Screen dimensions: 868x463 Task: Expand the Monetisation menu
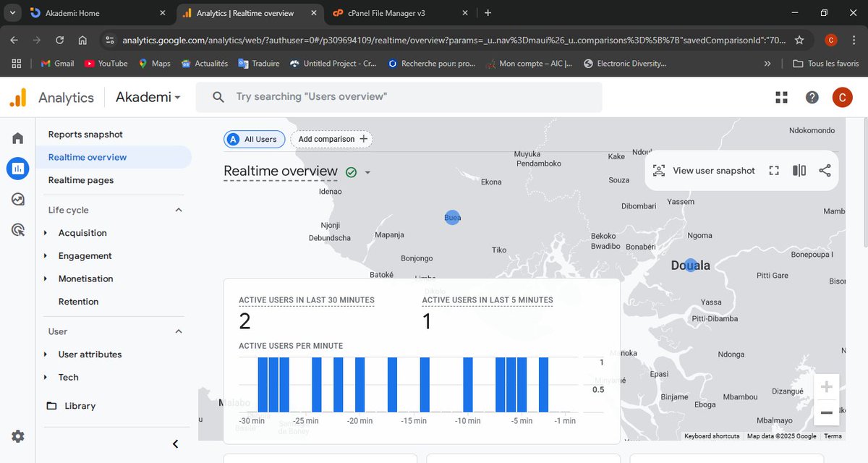[46, 279]
